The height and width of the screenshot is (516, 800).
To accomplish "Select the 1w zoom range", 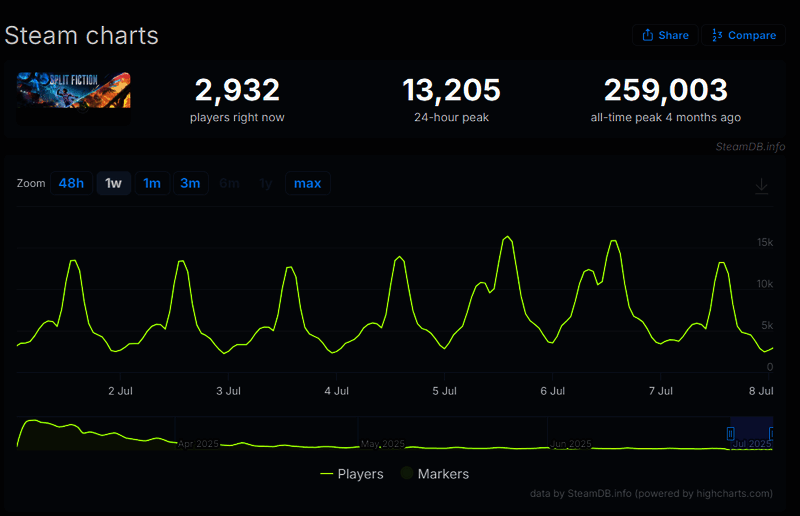I will pos(114,183).
